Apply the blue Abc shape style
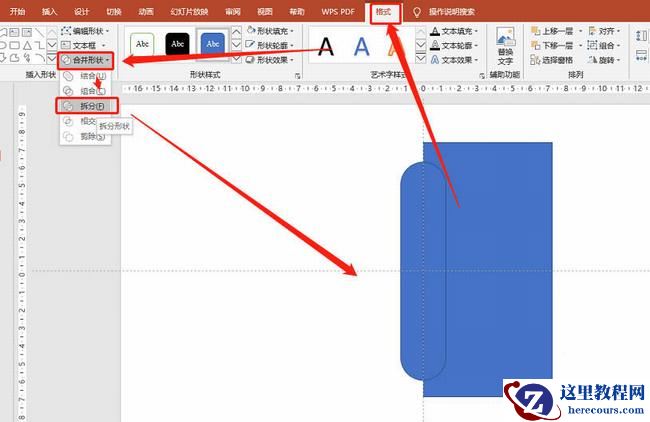The height and width of the screenshot is (422, 650). [x=213, y=44]
